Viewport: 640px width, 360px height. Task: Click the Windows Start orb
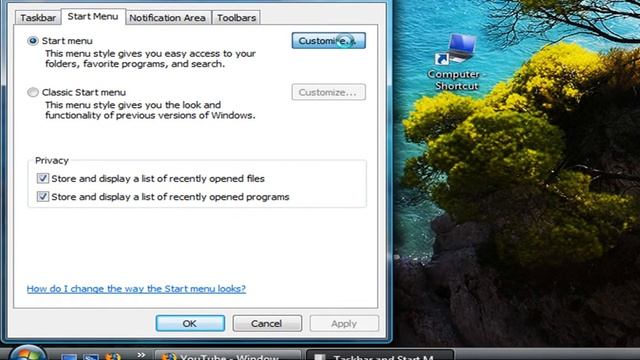tap(27, 353)
